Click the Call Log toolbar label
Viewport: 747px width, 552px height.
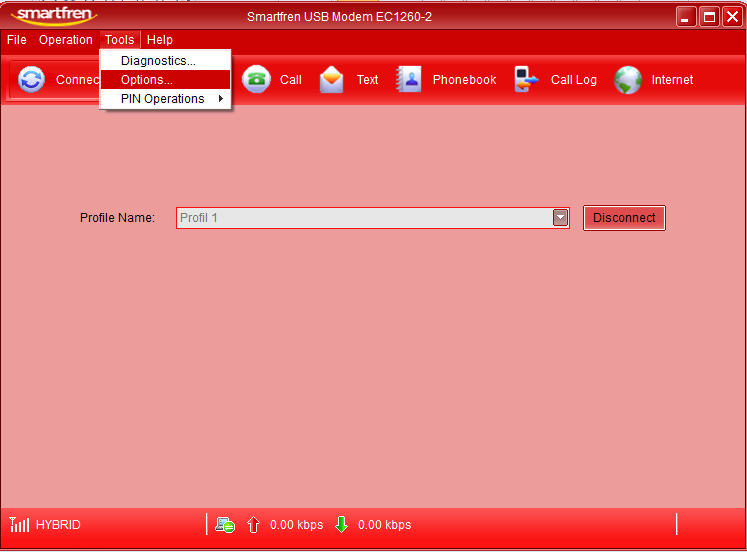coord(574,80)
